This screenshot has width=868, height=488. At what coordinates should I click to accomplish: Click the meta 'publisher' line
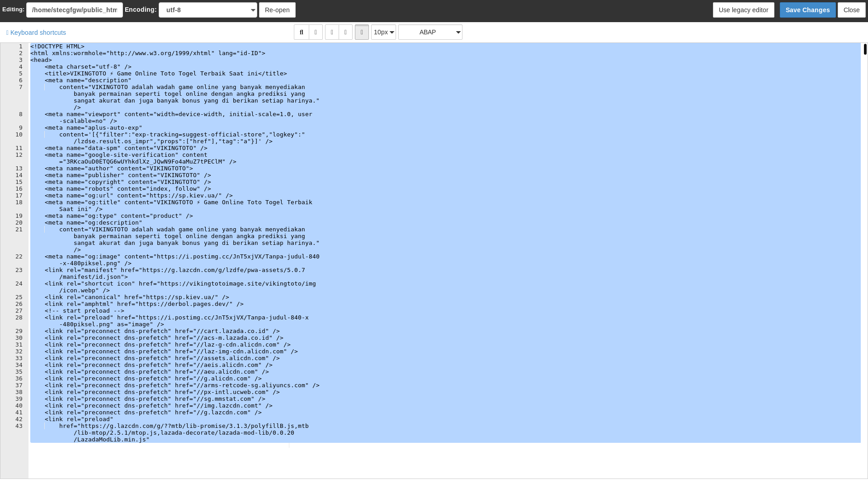click(128, 175)
